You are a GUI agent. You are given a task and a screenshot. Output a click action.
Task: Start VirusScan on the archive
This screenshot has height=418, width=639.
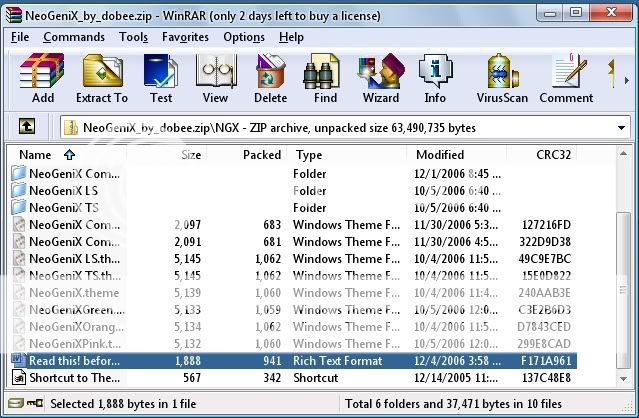(502, 78)
